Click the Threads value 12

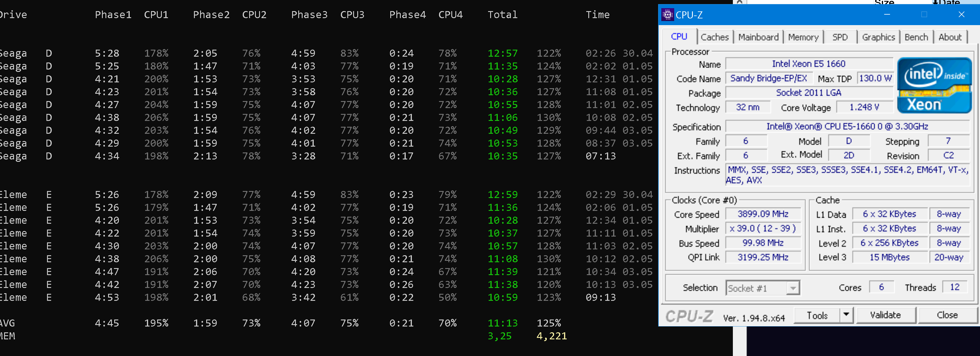955,287
